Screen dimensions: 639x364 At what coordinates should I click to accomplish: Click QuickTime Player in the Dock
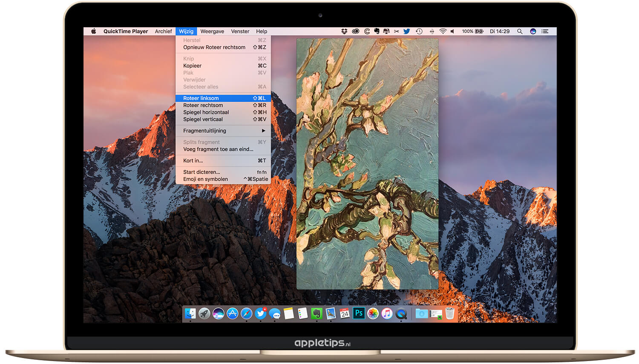tap(401, 314)
